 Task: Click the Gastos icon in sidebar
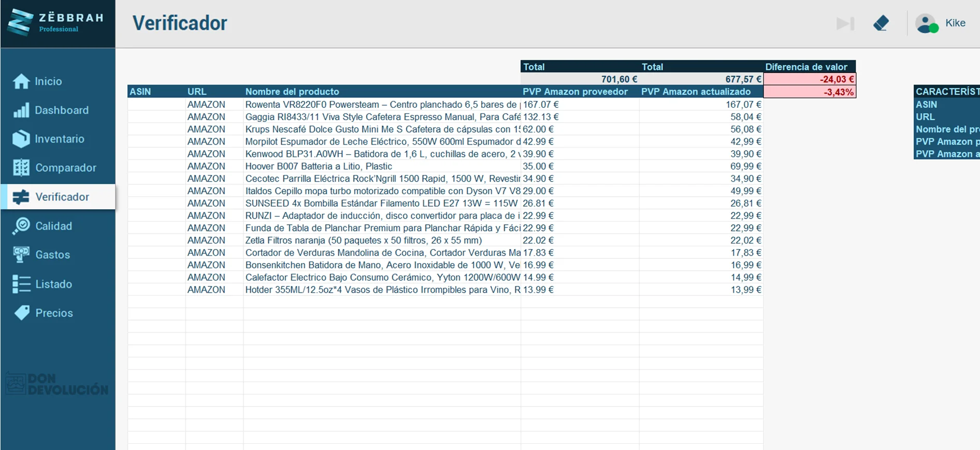pyautogui.click(x=21, y=255)
